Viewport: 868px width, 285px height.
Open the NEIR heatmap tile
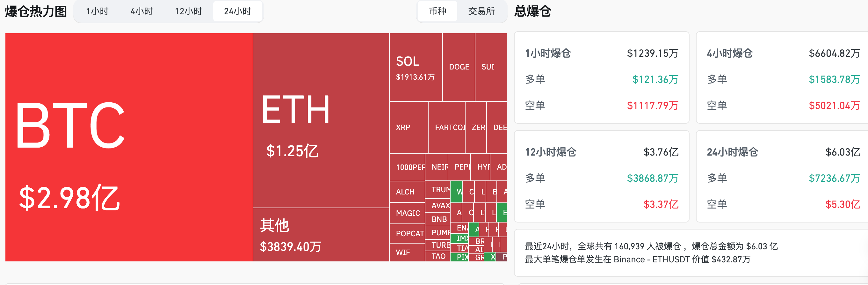tap(437, 167)
